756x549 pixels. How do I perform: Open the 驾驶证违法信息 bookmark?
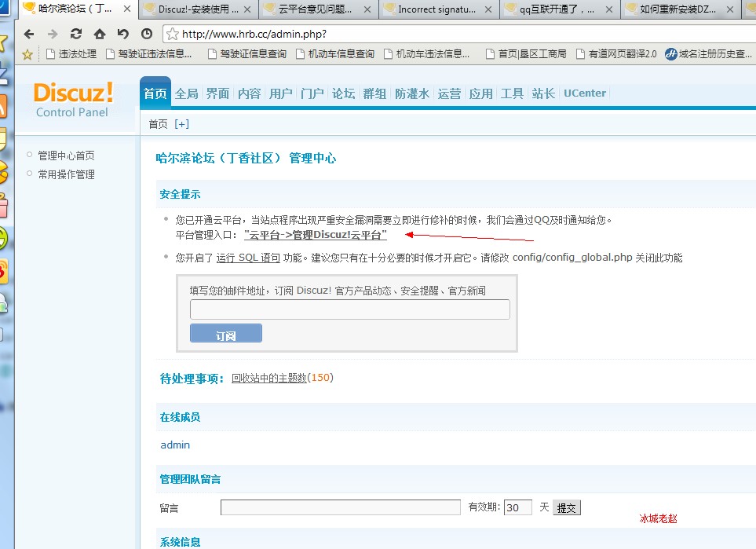pyautogui.click(x=149, y=54)
